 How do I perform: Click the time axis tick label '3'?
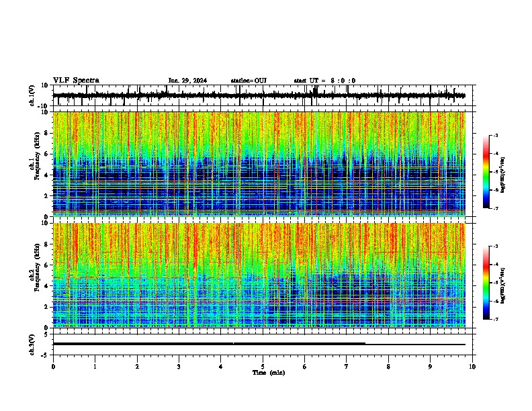[x=179, y=367]
